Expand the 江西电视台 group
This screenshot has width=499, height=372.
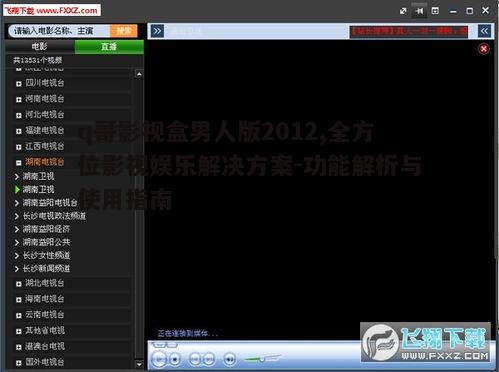pos(19,147)
